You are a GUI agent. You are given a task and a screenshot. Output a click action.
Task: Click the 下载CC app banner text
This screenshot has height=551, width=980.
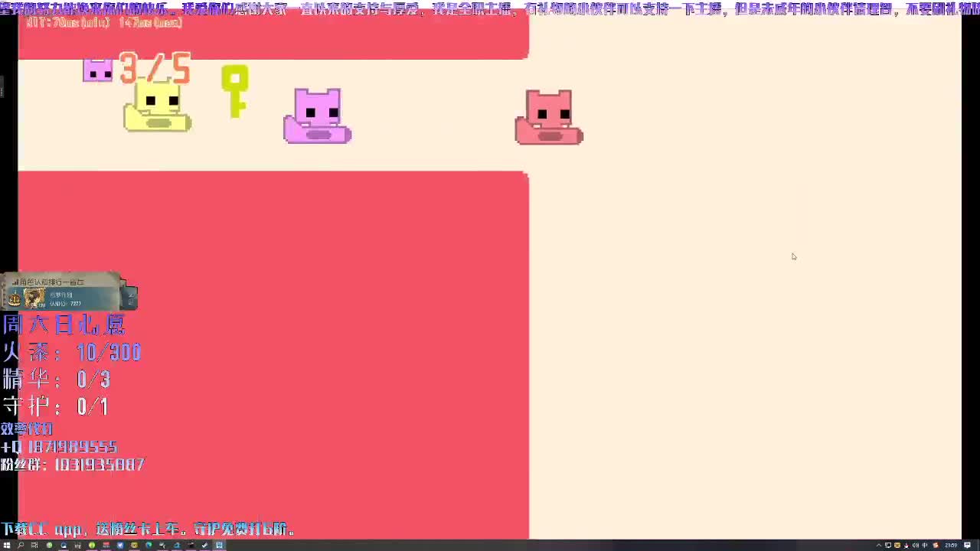pyautogui.click(x=148, y=529)
